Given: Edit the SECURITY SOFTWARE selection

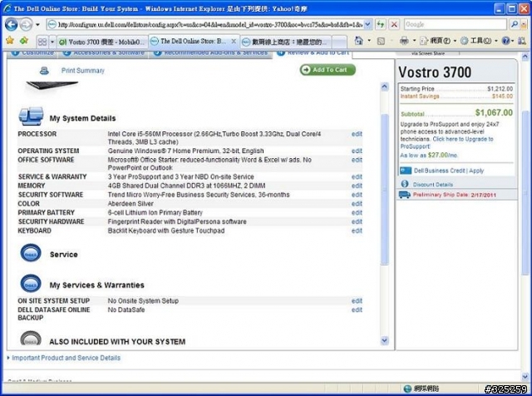Looking at the screenshot, I should [x=357, y=195].
